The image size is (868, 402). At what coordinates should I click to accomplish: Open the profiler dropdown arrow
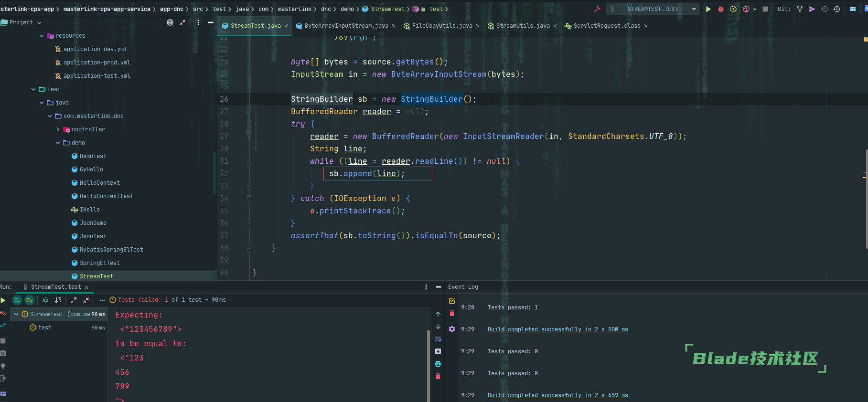click(755, 9)
